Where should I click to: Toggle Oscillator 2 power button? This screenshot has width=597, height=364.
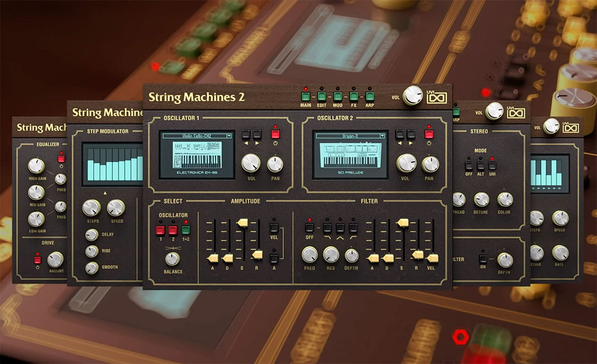[429, 134]
